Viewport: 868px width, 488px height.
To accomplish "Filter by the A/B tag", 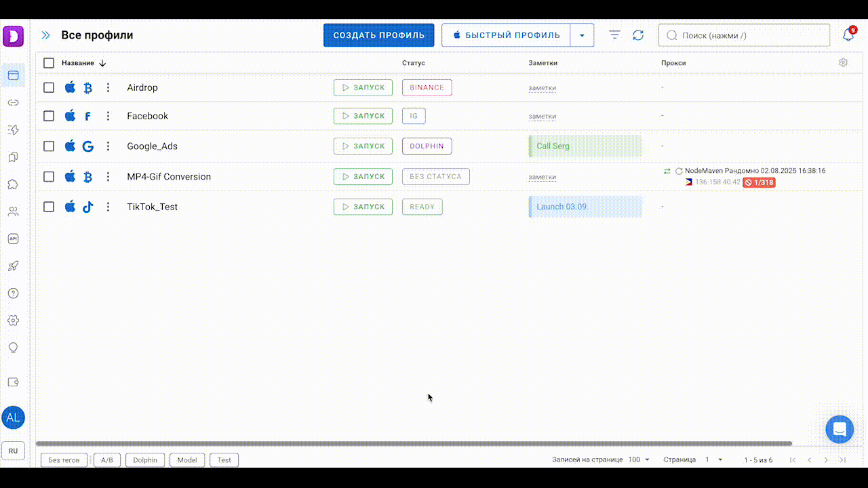I will (x=107, y=460).
